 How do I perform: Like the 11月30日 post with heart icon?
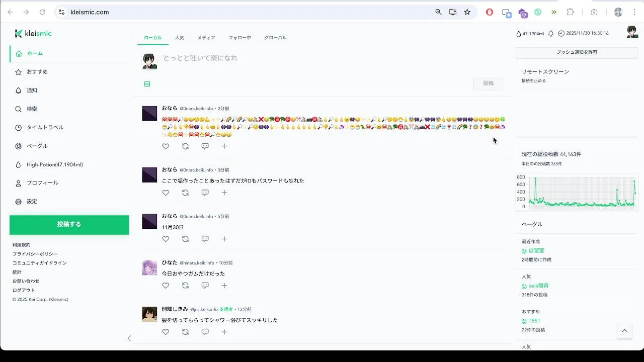[166, 239]
